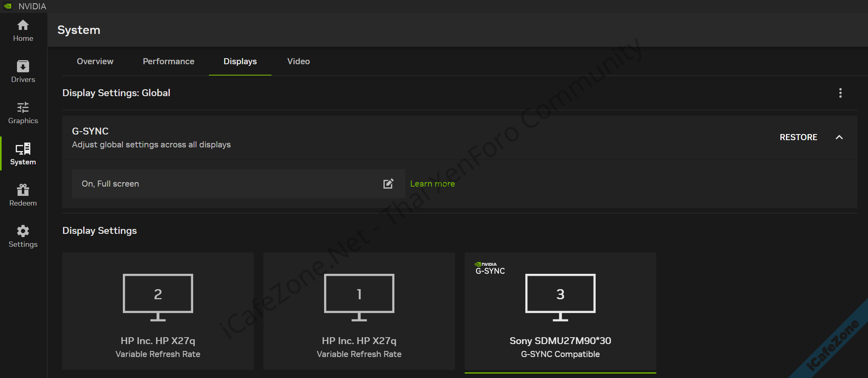Open the Learn more link
The image size is (868, 378).
click(x=432, y=184)
